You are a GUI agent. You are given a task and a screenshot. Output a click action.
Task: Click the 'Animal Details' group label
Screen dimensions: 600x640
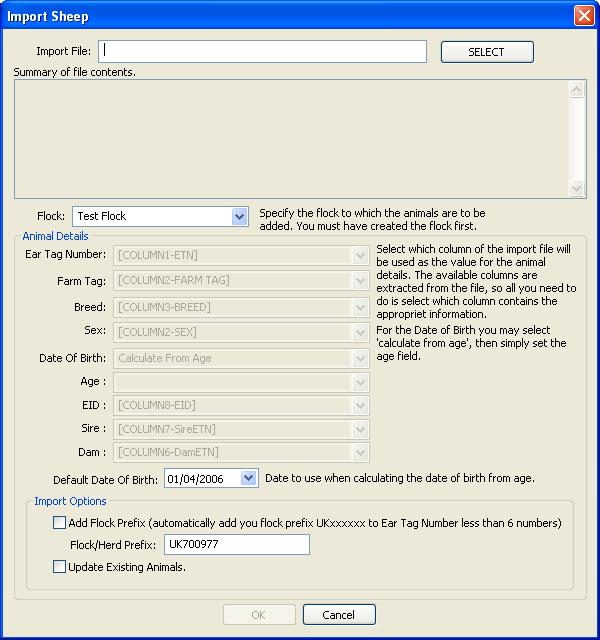(x=55, y=236)
